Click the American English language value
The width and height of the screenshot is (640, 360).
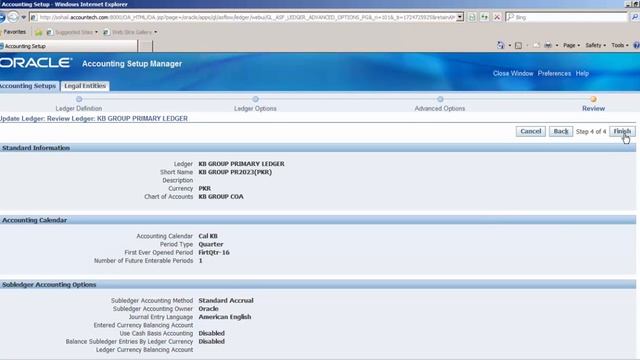[224, 317]
